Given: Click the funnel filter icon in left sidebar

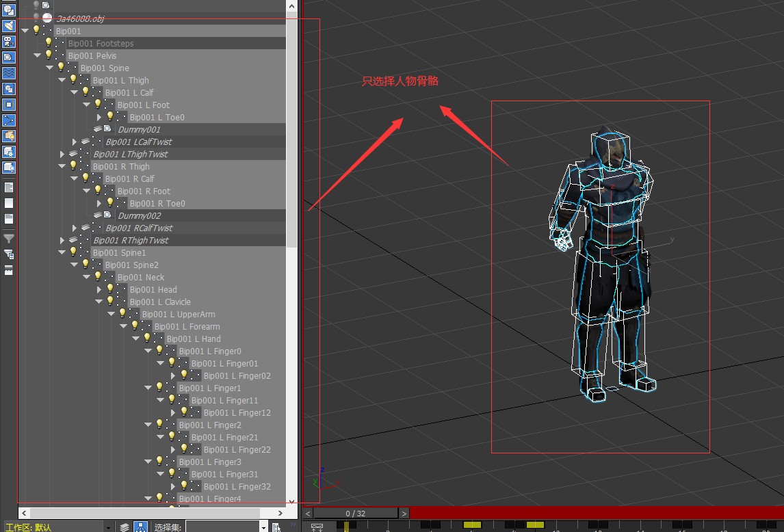Looking at the screenshot, I should [x=8, y=239].
